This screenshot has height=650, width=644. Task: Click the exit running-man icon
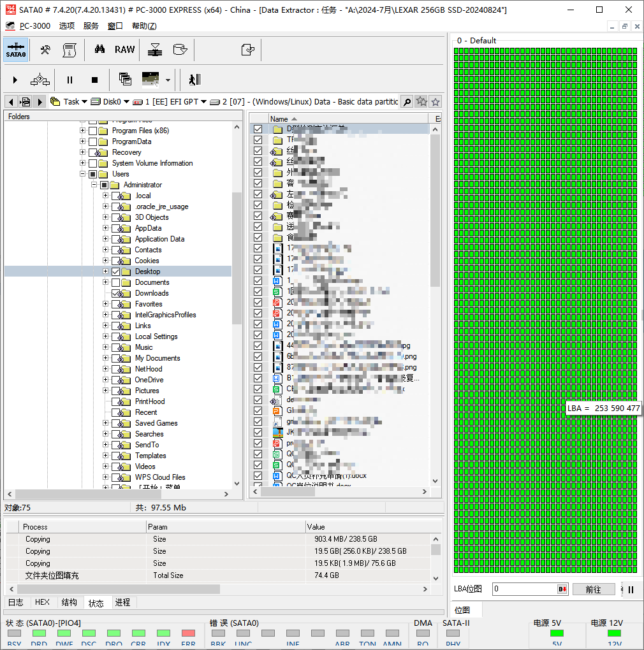pyautogui.click(x=194, y=80)
